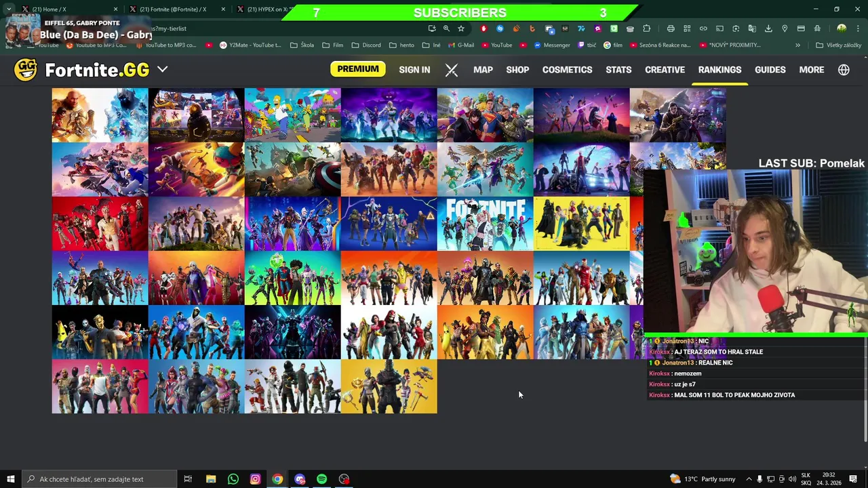Open the Discord bookmarks folder
868x488 pixels.
click(366, 45)
